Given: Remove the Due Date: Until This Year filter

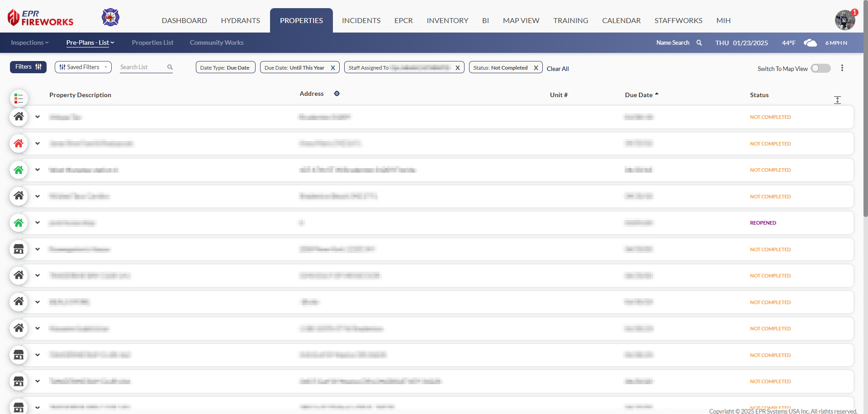Looking at the screenshot, I should (333, 68).
